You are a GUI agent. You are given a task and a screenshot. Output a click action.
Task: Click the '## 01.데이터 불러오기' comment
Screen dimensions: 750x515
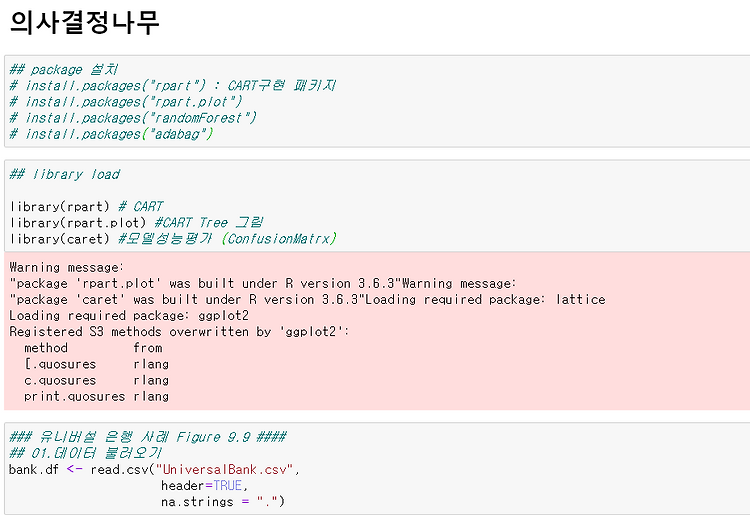tap(86, 453)
